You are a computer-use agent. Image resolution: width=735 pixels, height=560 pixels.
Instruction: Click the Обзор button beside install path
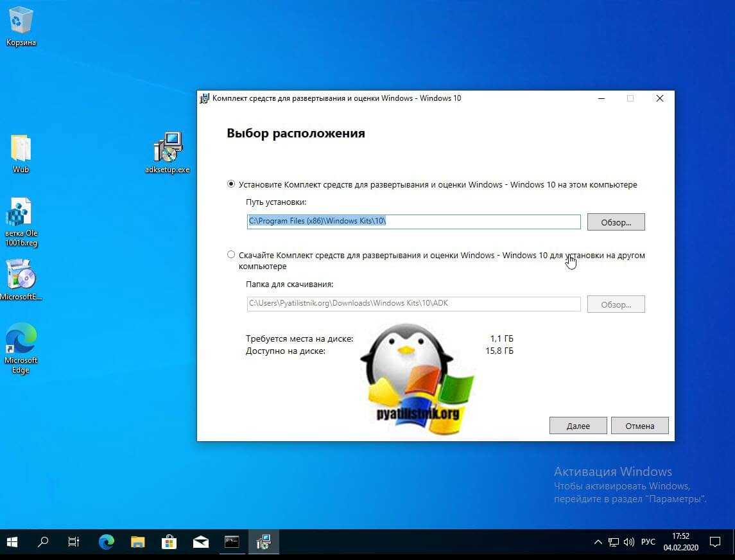click(616, 222)
